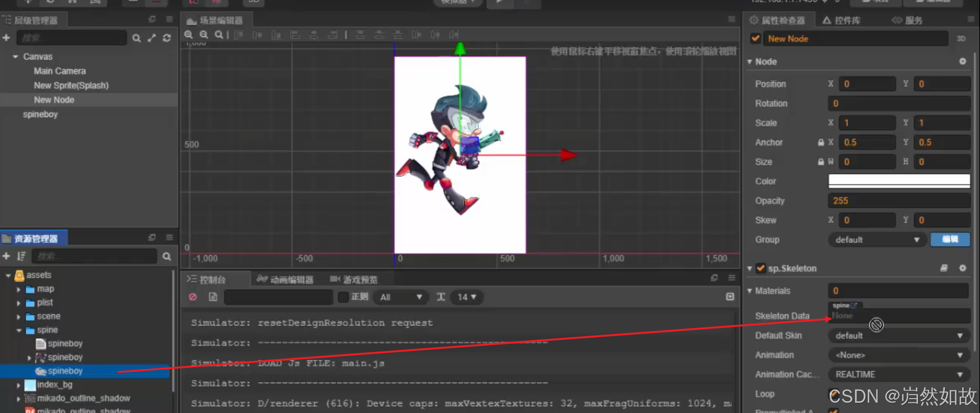Open the inspector panel menu icon
Screen dimensions: 980x413
coord(971,19)
